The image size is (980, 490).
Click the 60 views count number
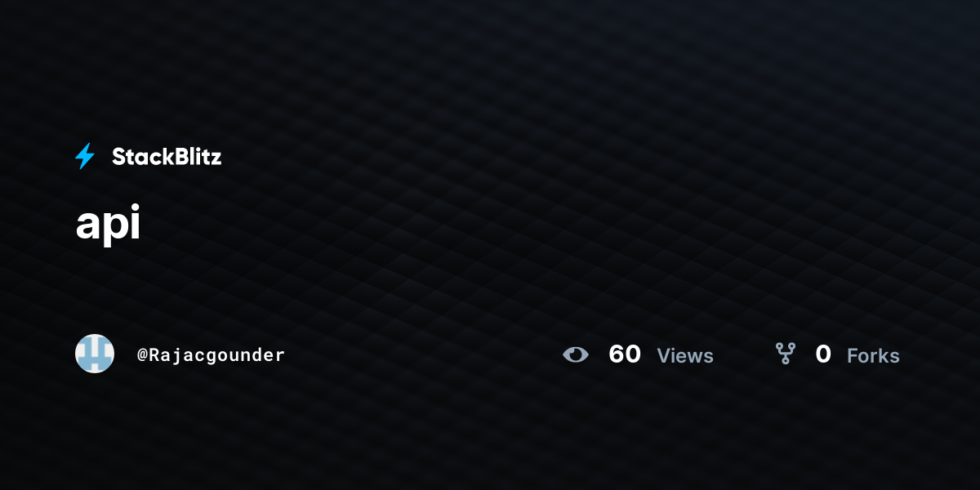(x=625, y=354)
